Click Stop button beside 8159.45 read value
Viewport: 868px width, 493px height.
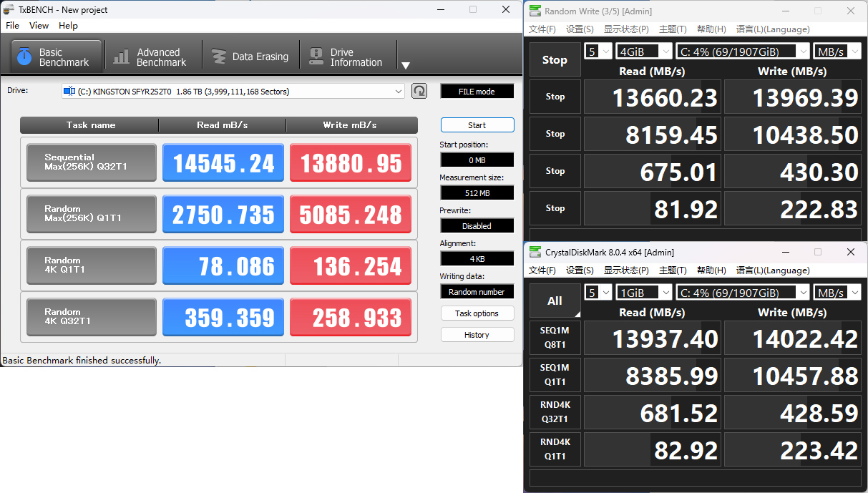555,134
